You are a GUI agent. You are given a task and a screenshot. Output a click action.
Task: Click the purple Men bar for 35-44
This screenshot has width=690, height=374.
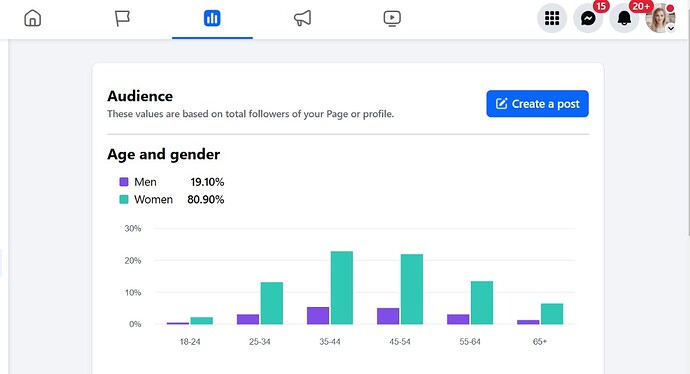pos(318,315)
